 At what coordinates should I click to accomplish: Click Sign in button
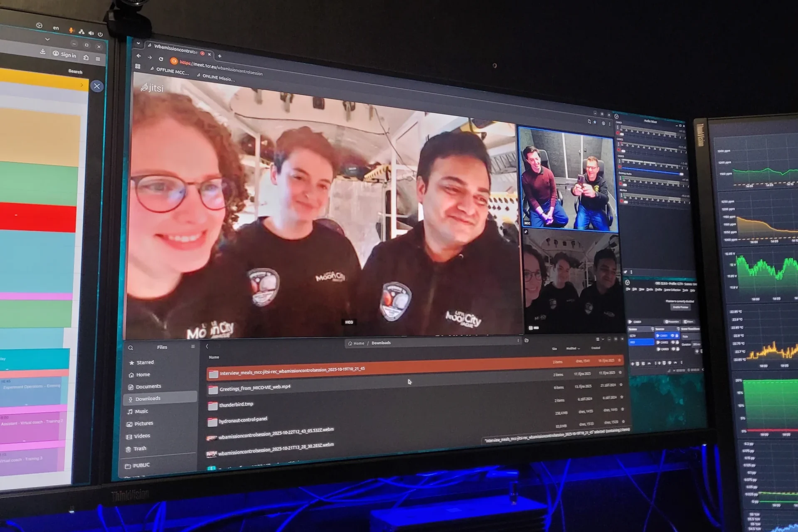point(65,54)
